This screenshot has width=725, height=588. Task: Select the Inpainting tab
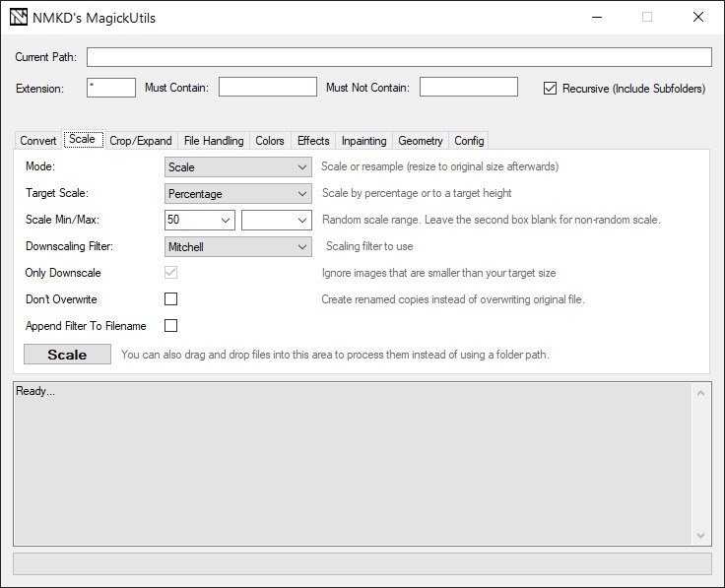363,141
